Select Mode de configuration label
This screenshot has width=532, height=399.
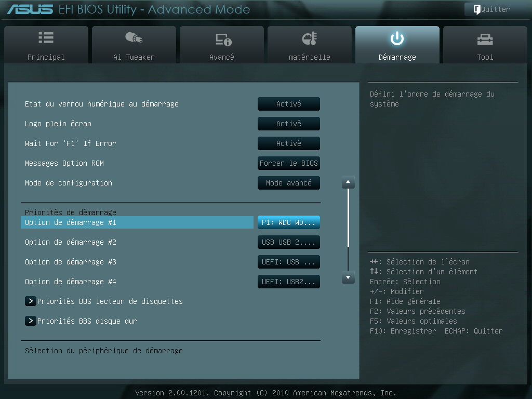tap(68, 183)
